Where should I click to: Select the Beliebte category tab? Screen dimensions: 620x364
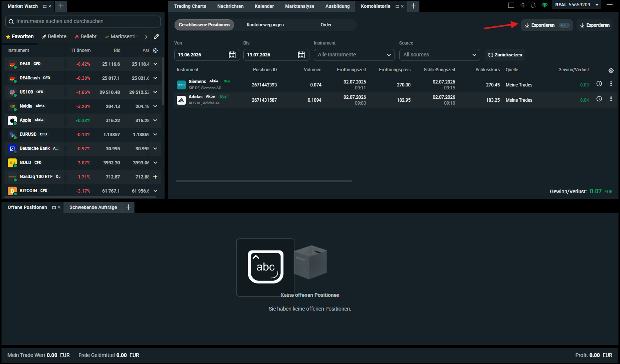pyautogui.click(x=54, y=36)
